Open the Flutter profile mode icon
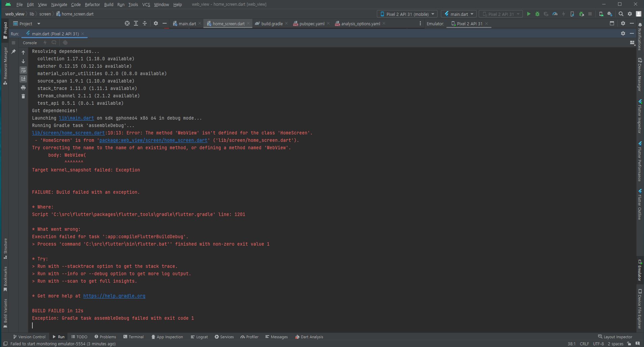Image resolution: width=644 pixels, height=347 pixels. [x=555, y=14]
